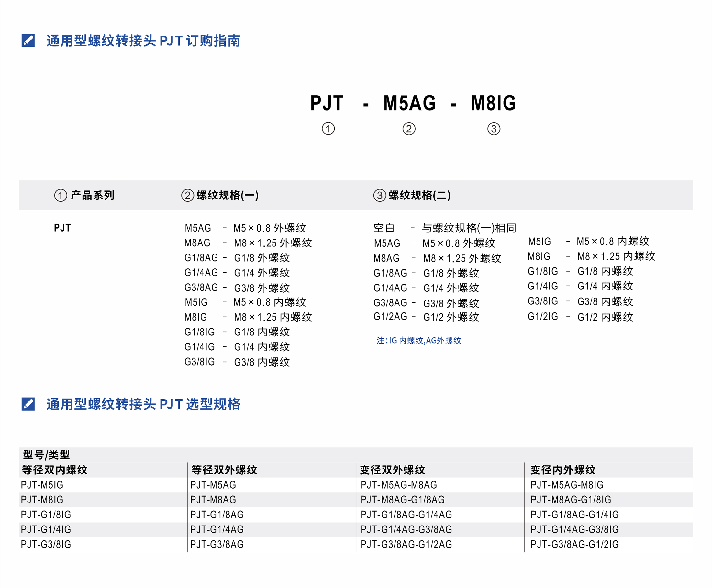Click the 螺纹规格(二) column header
Viewport: 712px width, 588px height.
coord(419,195)
